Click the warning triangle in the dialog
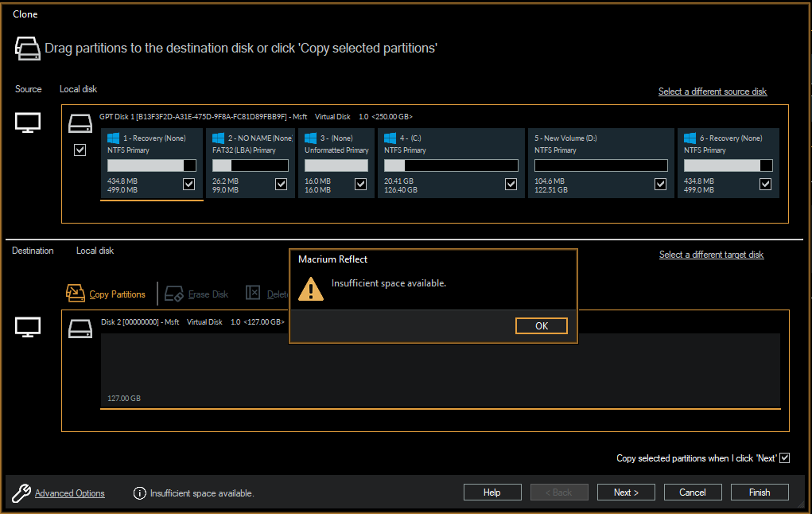Image resolution: width=812 pixels, height=514 pixels. (x=311, y=290)
